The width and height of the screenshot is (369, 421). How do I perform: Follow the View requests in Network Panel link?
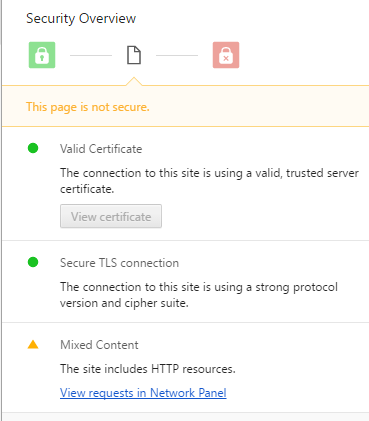(x=143, y=393)
